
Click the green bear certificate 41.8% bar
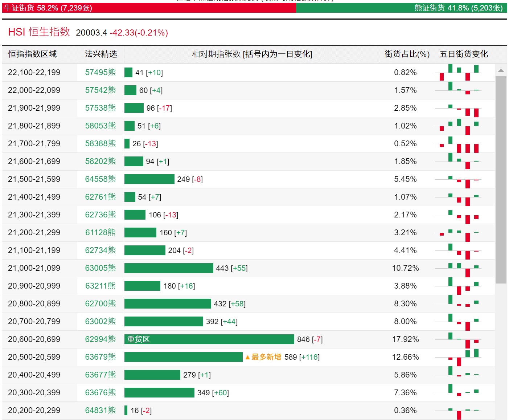[x=402, y=8]
